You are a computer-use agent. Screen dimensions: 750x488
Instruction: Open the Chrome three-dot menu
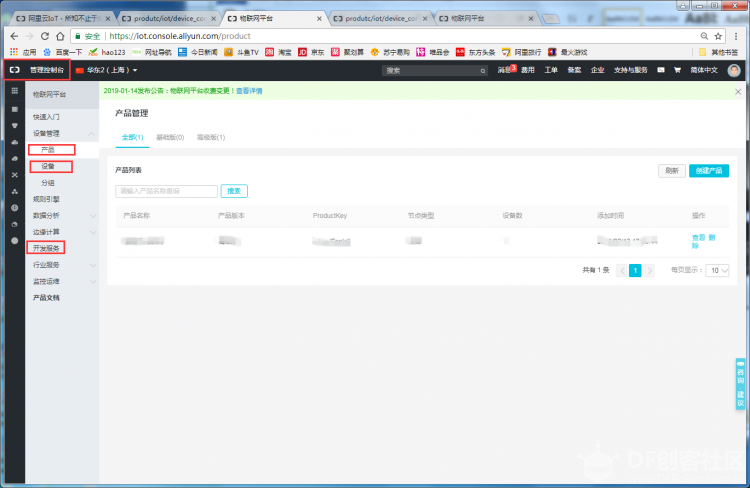coord(736,36)
